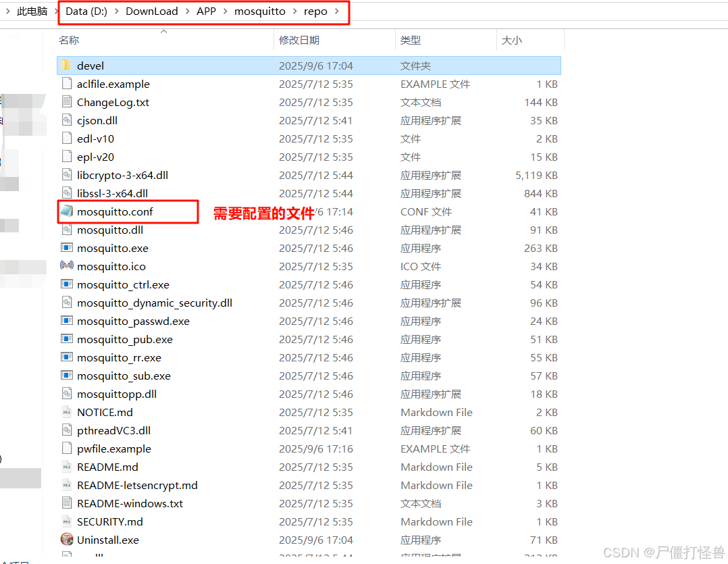Click the 5,119 KB size cell

536,175
